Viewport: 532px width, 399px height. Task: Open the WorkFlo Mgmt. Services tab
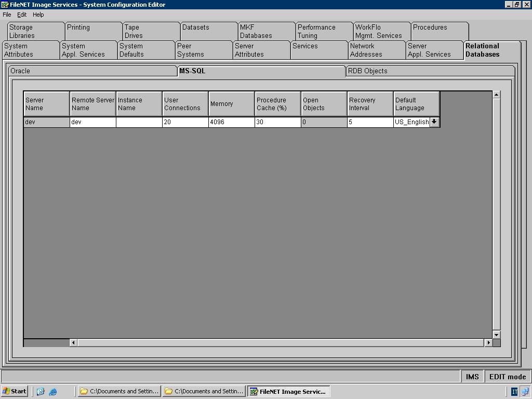tap(382, 31)
